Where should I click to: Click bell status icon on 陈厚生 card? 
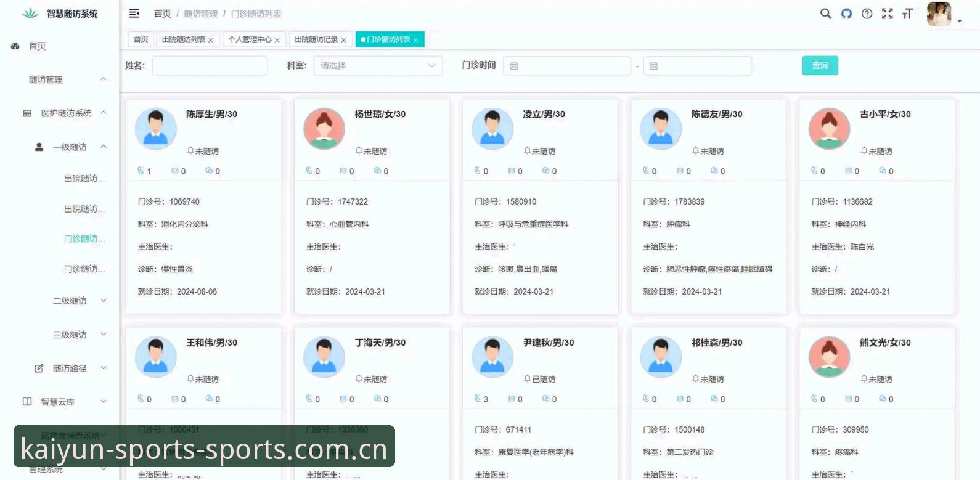(190, 150)
